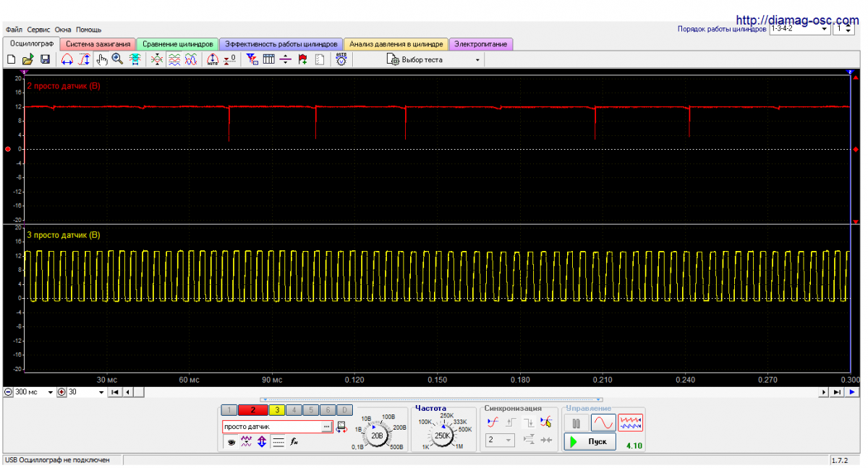
Task: Open the Сервис menu
Action: coord(39,30)
